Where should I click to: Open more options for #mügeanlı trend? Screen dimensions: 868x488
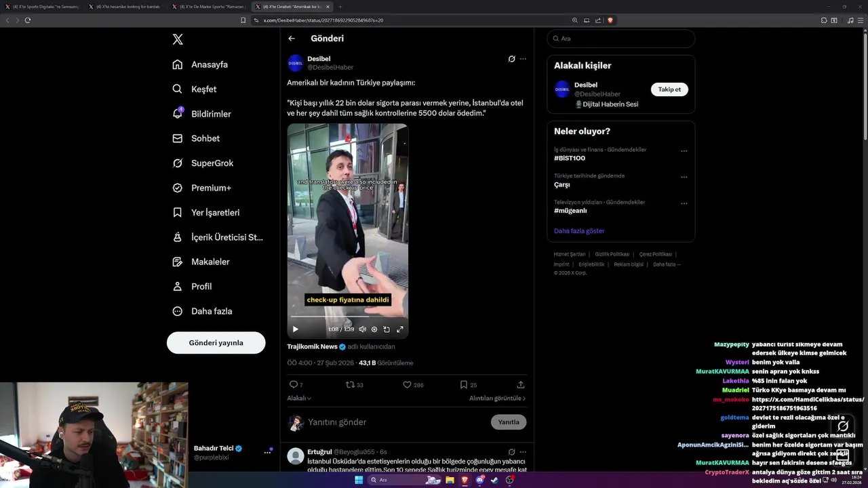click(684, 203)
